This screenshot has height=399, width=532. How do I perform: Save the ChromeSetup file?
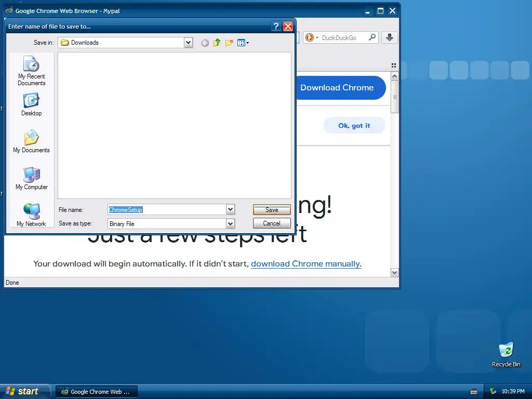click(272, 210)
